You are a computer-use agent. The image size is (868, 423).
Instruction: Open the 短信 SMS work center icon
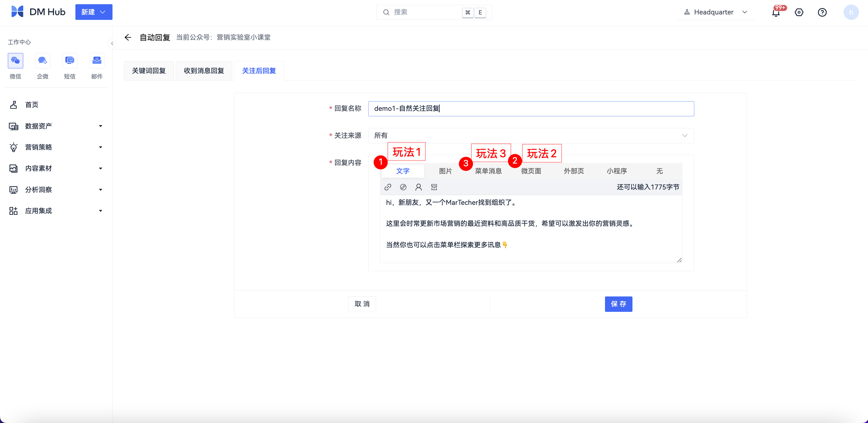click(x=70, y=61)
